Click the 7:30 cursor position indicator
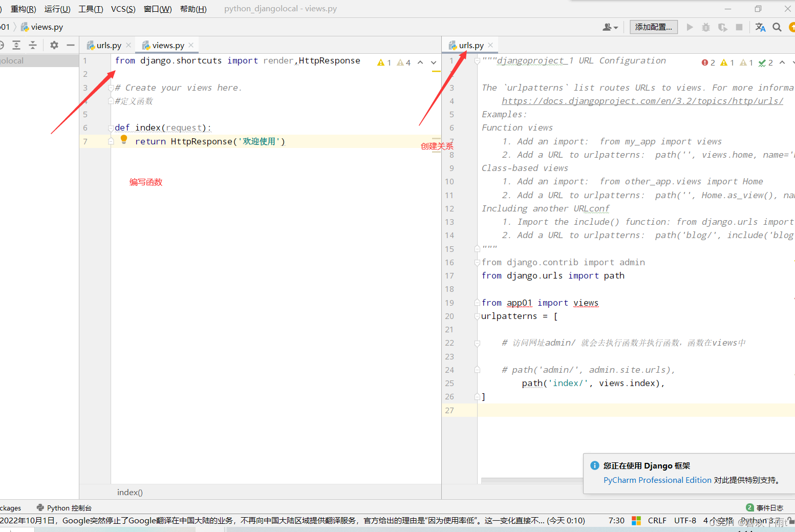 click(616, 520)
